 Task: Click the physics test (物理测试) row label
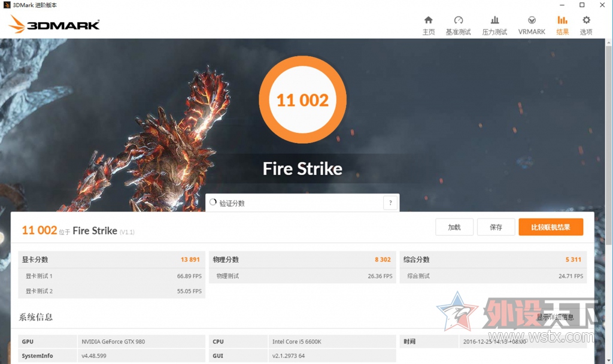pyautogui.click(x=227, y=276)
